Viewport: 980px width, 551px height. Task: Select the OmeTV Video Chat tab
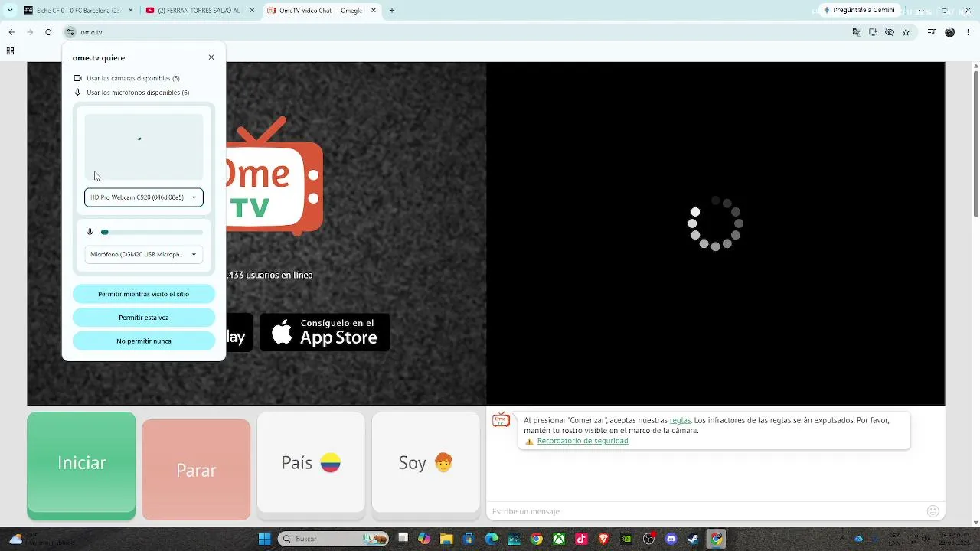pyautogui.click(x=322, y=11)
